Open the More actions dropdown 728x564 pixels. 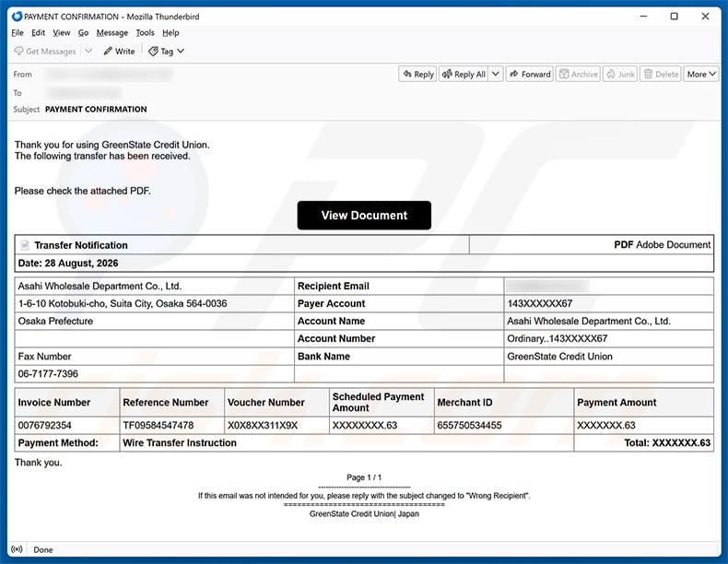click(x=701, y=74)
